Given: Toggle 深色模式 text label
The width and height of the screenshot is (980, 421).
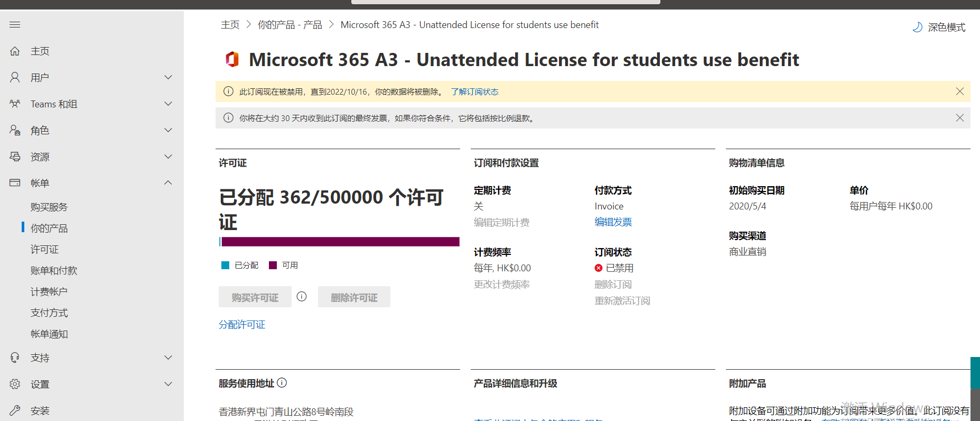Looking at the screenshot, I should click(x=947, y=27).
